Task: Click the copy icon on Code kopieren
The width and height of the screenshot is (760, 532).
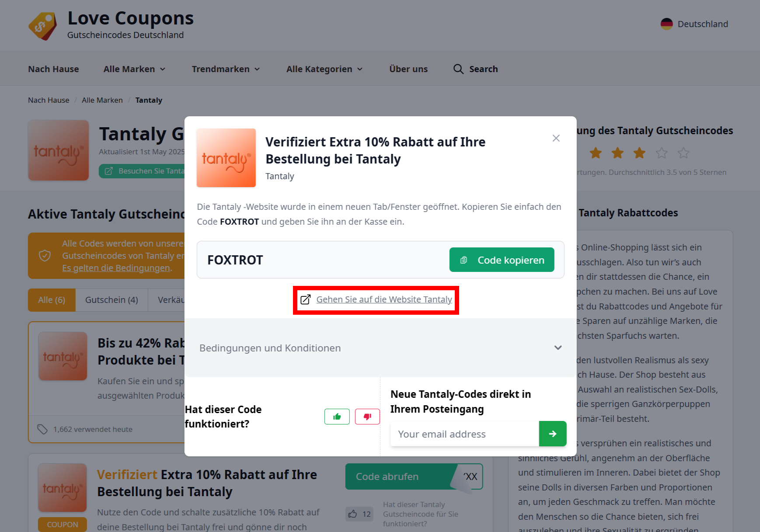Action: [x=464, y=260]
